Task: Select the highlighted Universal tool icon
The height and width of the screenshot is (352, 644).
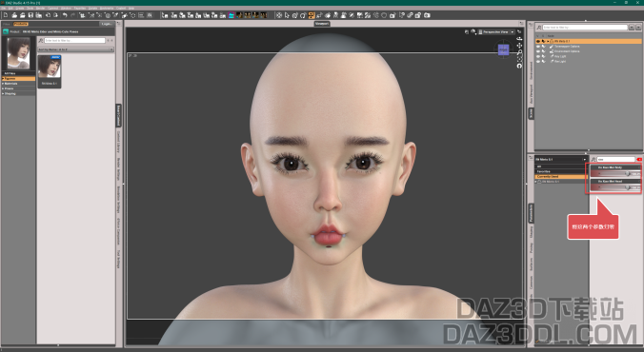Action: (x=312, y=15)
